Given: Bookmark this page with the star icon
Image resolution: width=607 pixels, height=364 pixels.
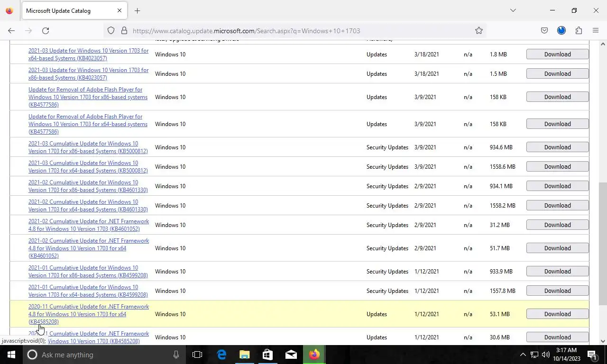Looking at the screenshot, I should (479, 31).
